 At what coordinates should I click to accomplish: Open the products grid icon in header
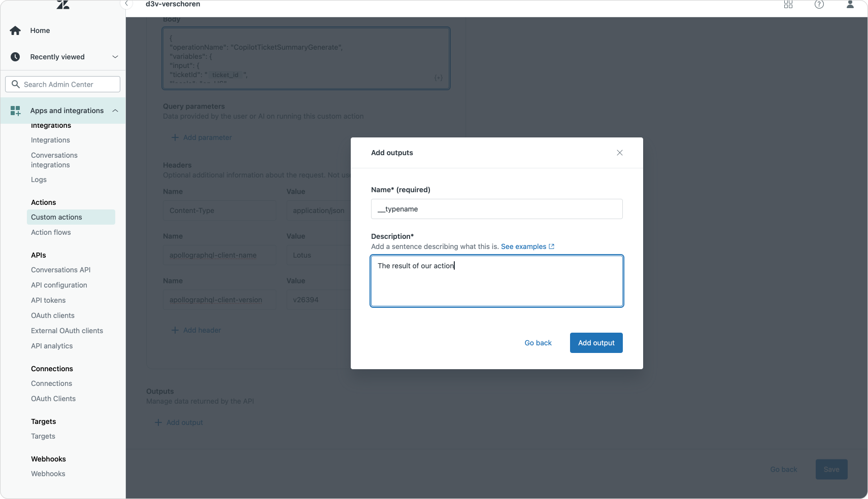[788, 5]
